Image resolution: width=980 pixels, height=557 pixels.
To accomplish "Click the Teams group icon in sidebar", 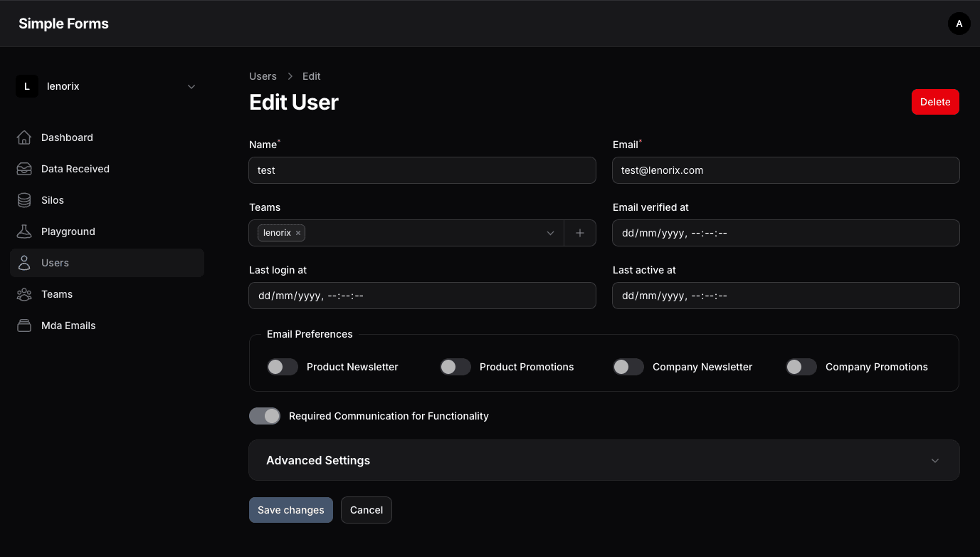I will pos(24,294).
